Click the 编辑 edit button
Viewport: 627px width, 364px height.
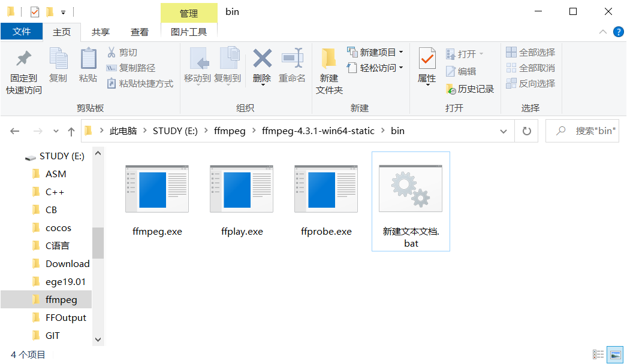(x=461, y=71)
